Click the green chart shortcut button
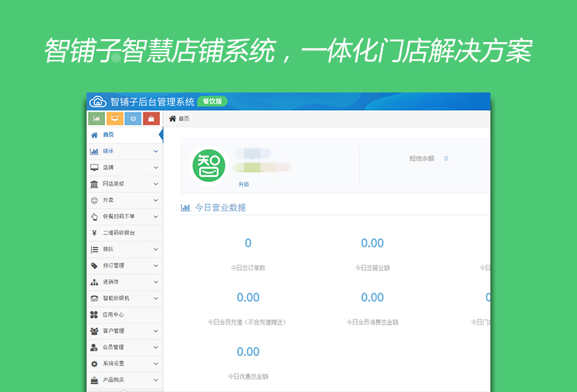Image resolution: width=577 pixels, height=392 pixels. [x=96, y=118]
